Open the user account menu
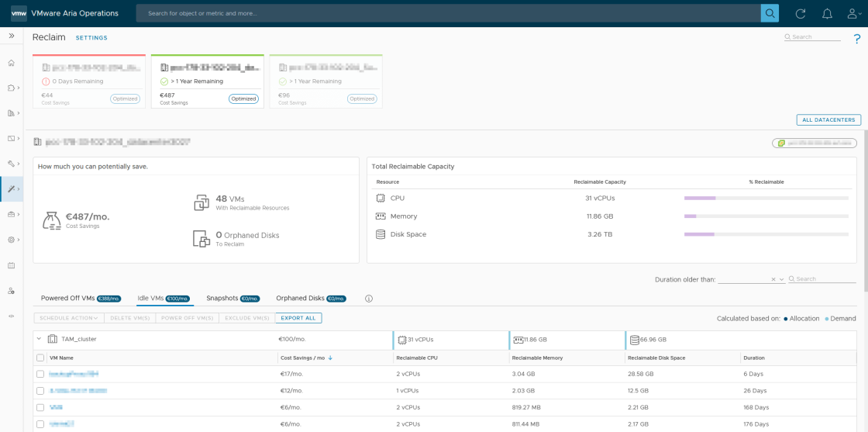This screenshot has width=868, height=432. point(854,14)
